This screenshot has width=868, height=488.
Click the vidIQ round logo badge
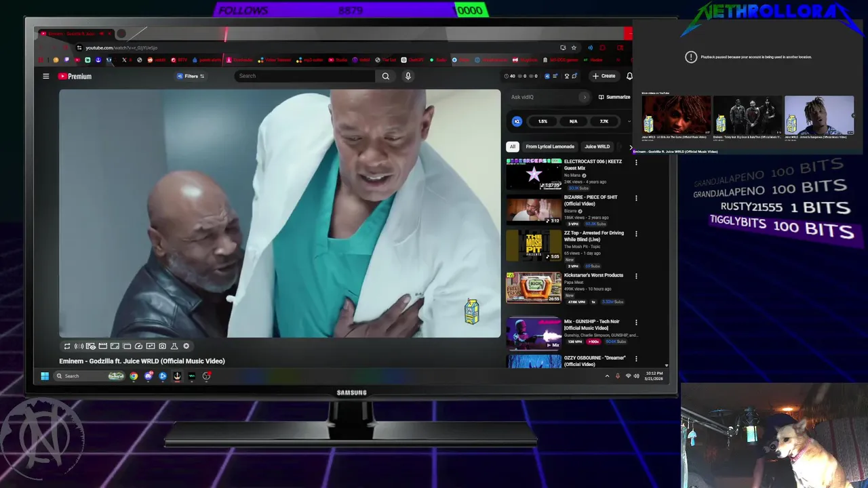click(x=517, y=121)
